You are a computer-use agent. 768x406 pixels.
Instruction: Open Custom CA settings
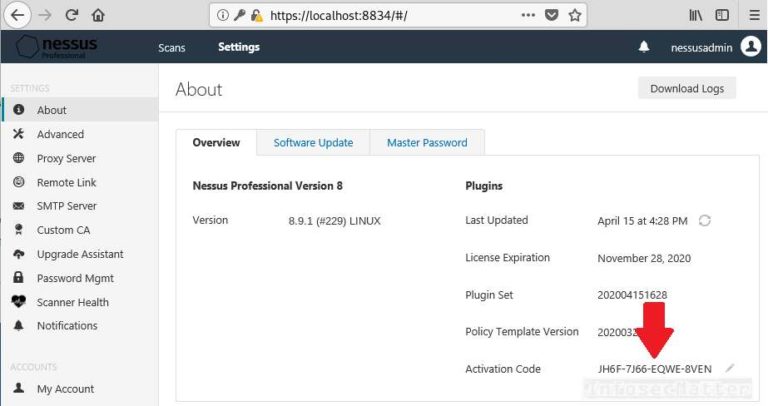(x=63, y=230)
